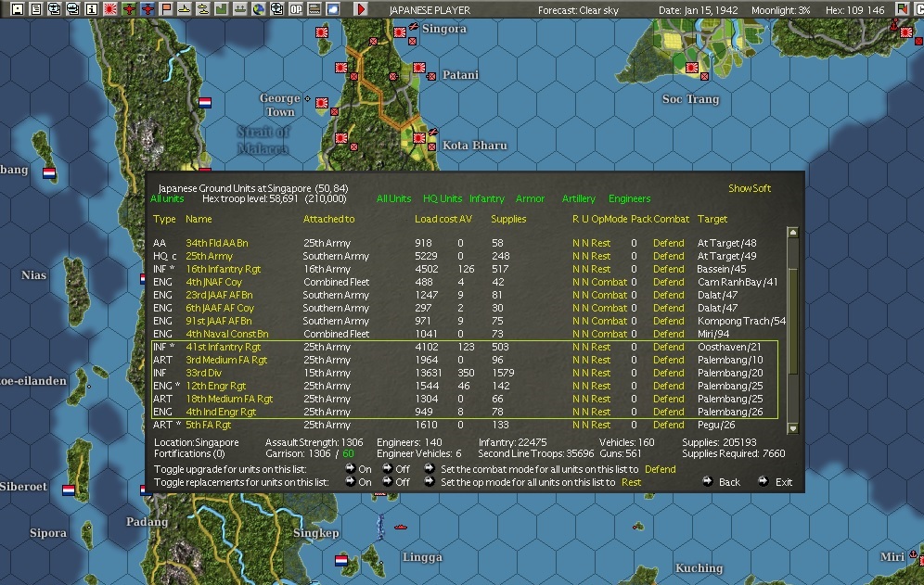Filter list to HQ Units
This screenshot has height=585, width=924.
(x=443, y=198)
